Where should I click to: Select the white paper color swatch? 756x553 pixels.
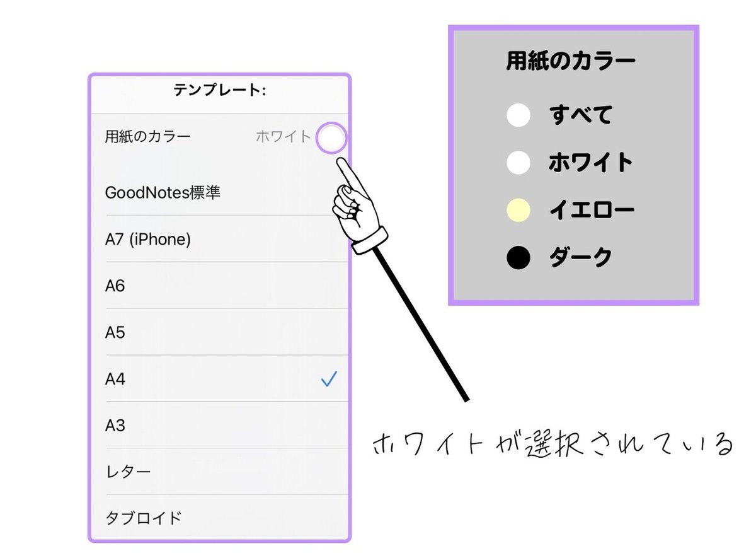pos(518,162)
